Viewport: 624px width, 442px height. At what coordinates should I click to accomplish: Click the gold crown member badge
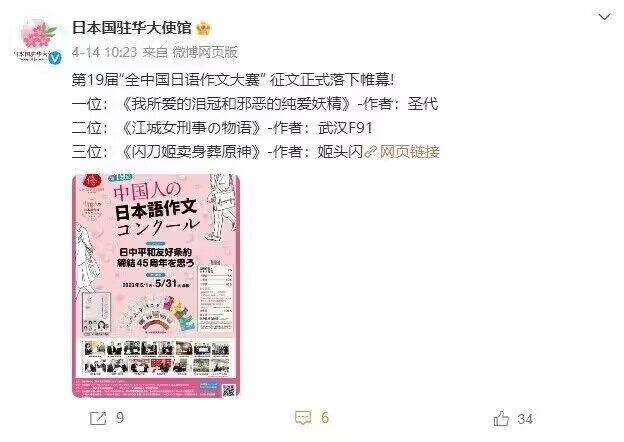(x=203, y=28)
